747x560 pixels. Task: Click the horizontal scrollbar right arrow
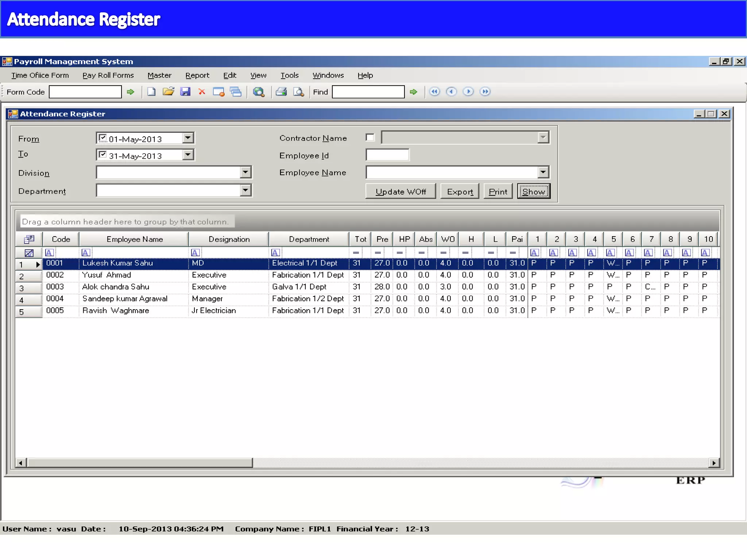pyautogui.click(x=714, y=463)
